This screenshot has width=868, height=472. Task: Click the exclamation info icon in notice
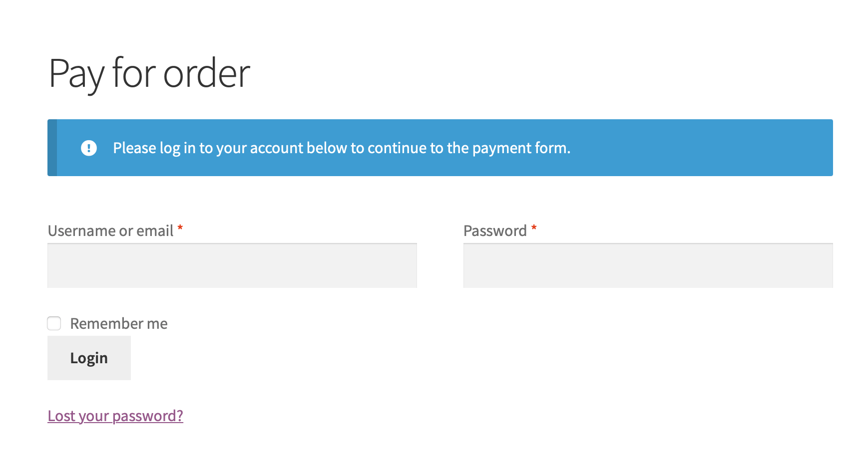pos(89,148)
